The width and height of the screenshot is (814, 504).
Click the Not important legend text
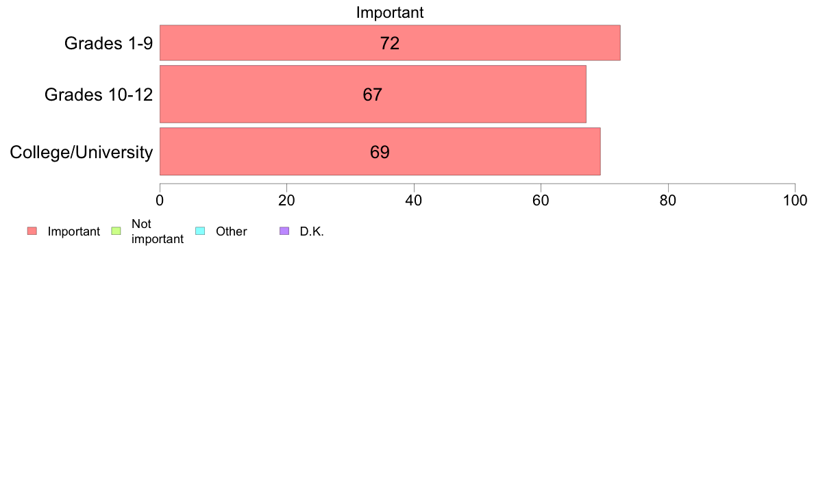click(x=158, y=231)
